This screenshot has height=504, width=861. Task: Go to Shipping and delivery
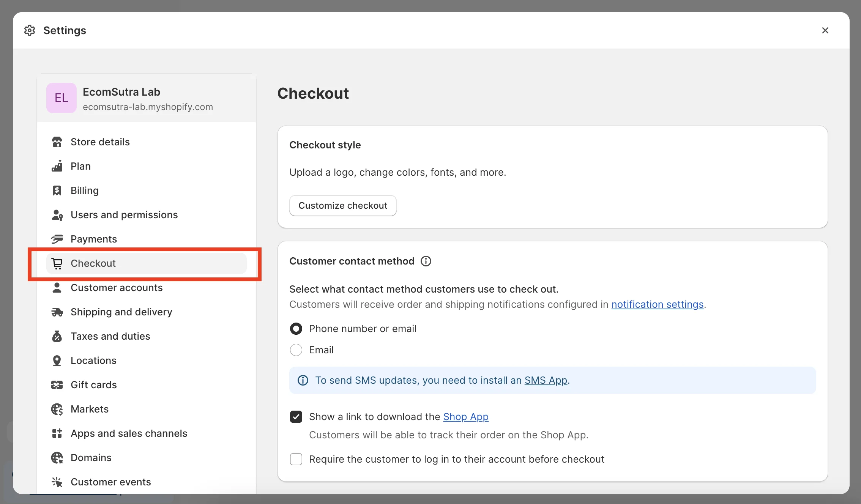coord(147,312)
